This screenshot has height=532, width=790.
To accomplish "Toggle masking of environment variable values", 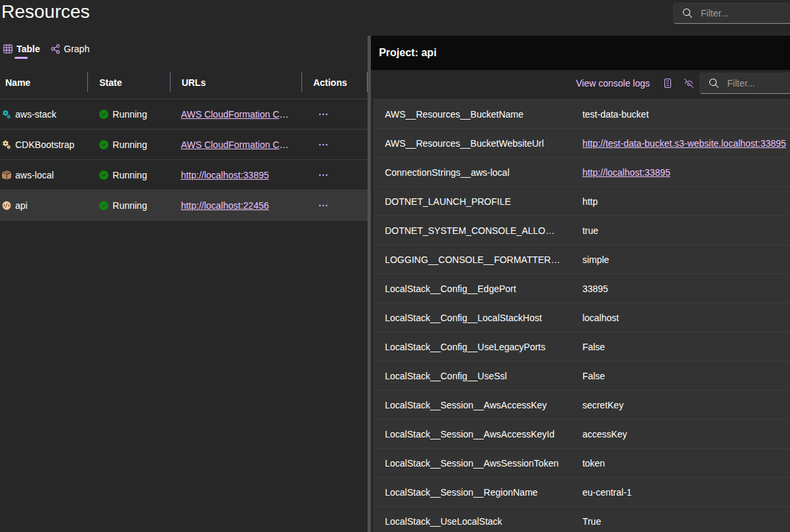I will [x=688, y=83].
